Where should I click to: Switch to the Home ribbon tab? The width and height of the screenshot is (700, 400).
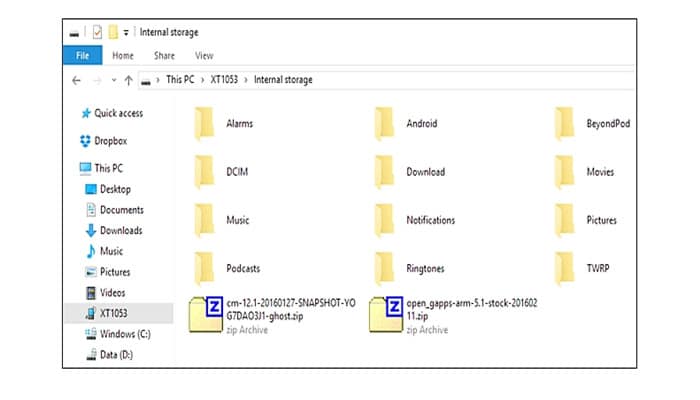123,56
